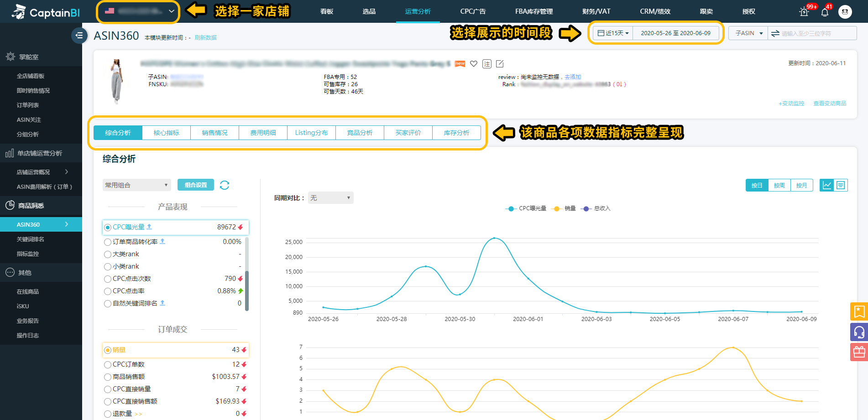Select the 大类rank radio button

(108, 254)
